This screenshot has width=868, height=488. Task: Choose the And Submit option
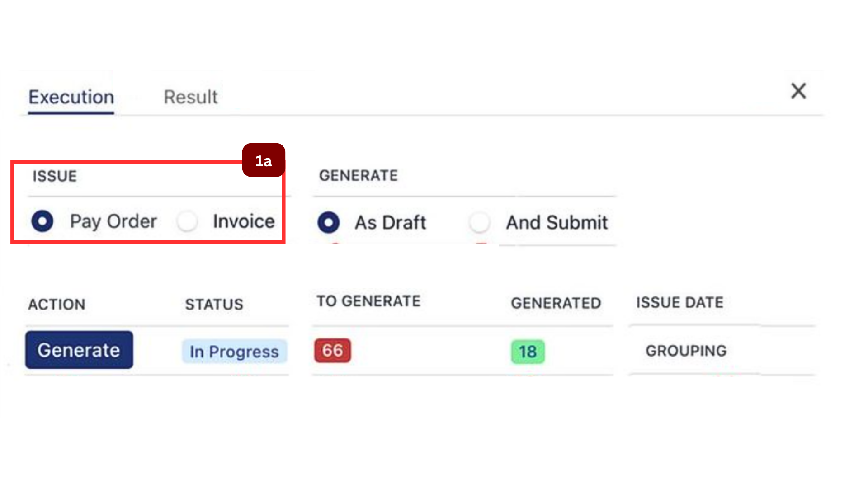(479, 222)
